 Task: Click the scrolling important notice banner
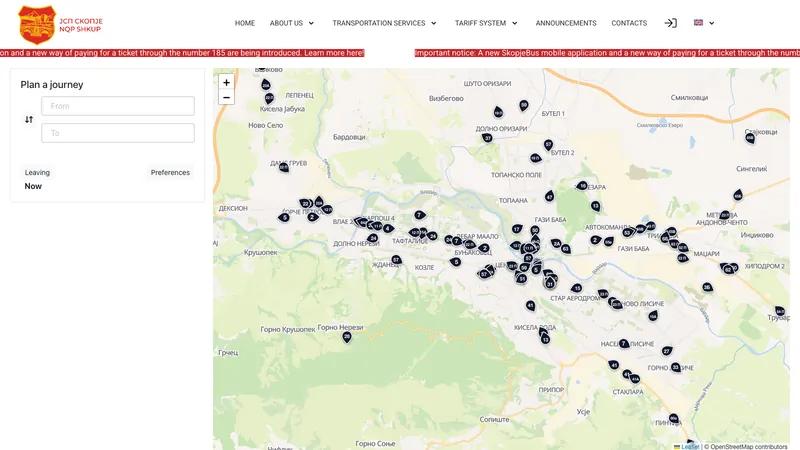[400, 53]
